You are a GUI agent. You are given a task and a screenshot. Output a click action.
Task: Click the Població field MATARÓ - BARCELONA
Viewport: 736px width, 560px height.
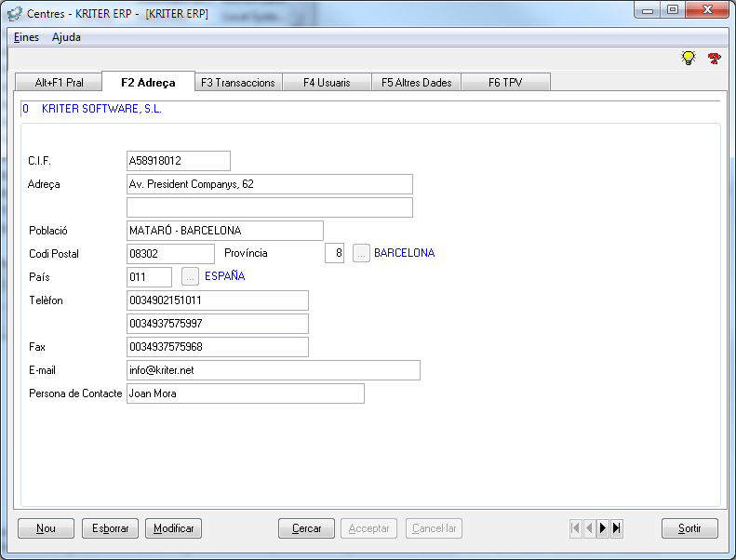[225, 231]
